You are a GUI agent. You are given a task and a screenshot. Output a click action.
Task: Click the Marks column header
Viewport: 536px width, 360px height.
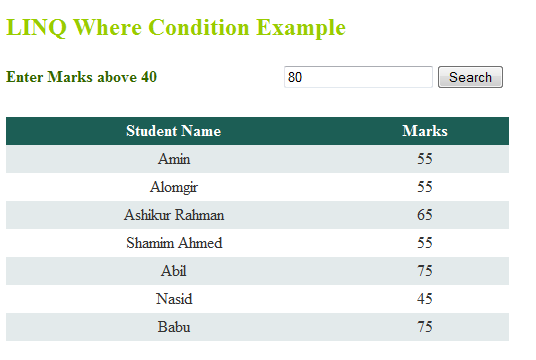[425, 131]
